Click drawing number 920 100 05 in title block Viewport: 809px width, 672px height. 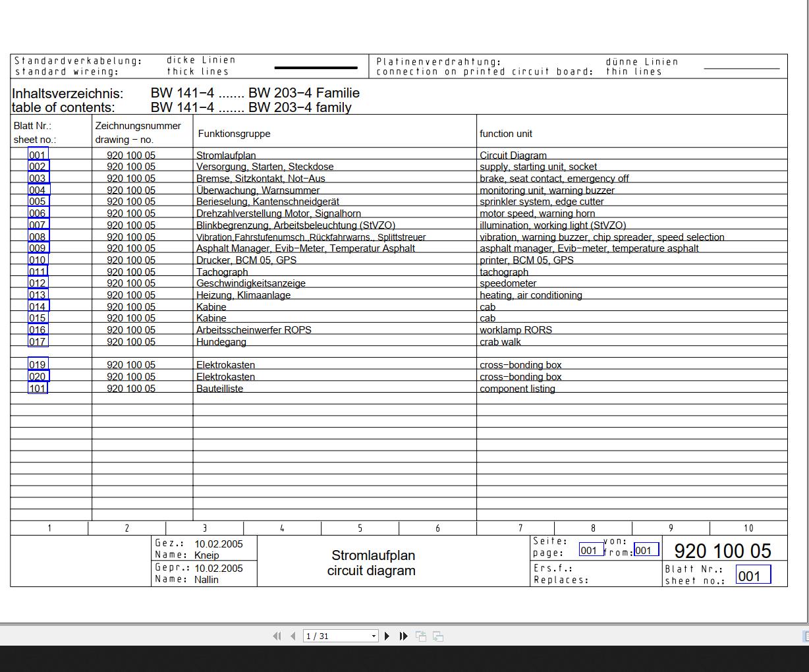click(723, 551)
